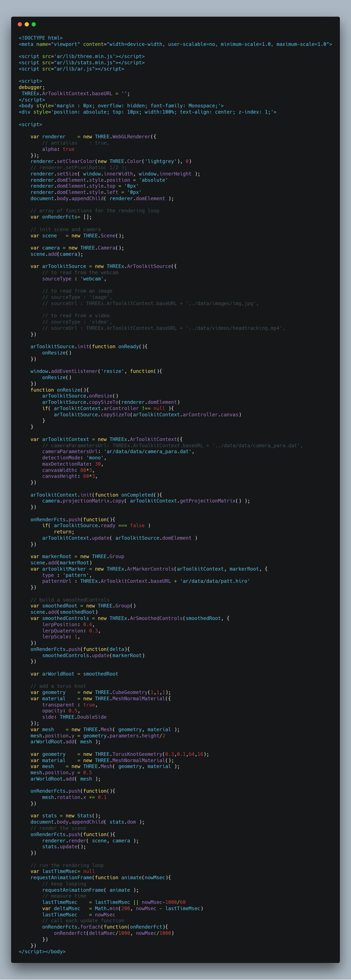
Task: Click 'new THREE.WebGLRenderer({' line
Action: click(x=93, y=136)
